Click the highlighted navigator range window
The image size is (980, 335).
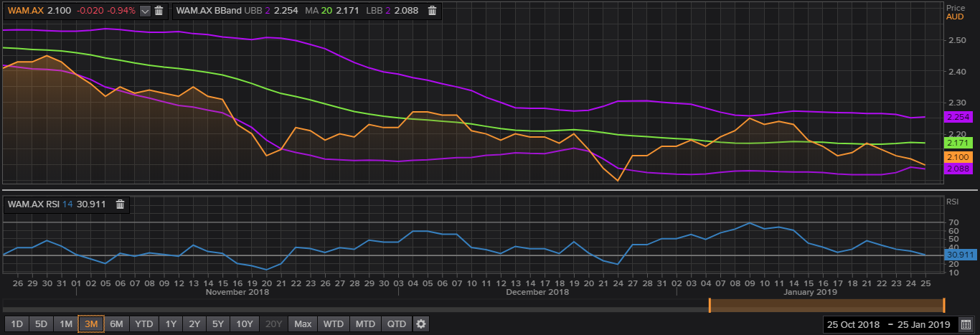[x=826, y=305]
